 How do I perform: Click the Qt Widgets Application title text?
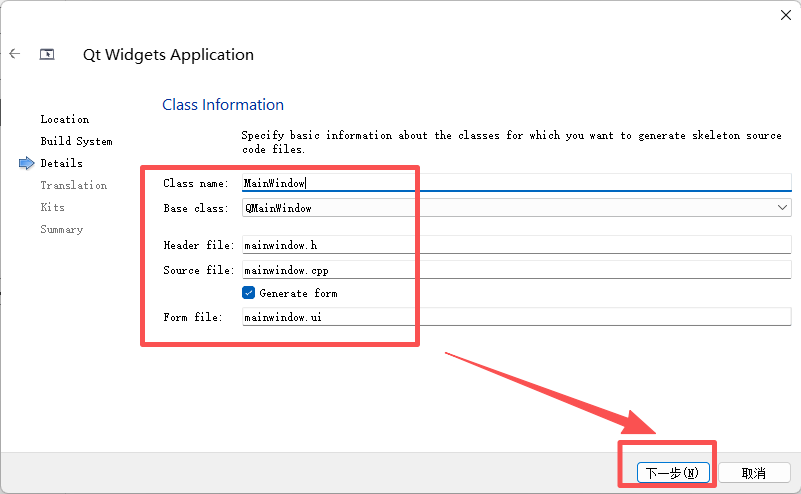click(x=168, y=55)
